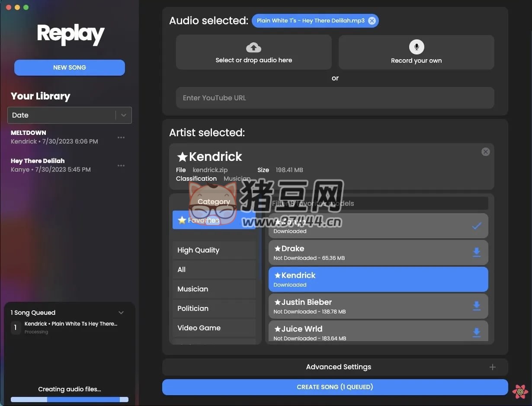This screenshot has width=532, height=406.
Task: Collapse the Song Queued panel
Action: point(121,313)
